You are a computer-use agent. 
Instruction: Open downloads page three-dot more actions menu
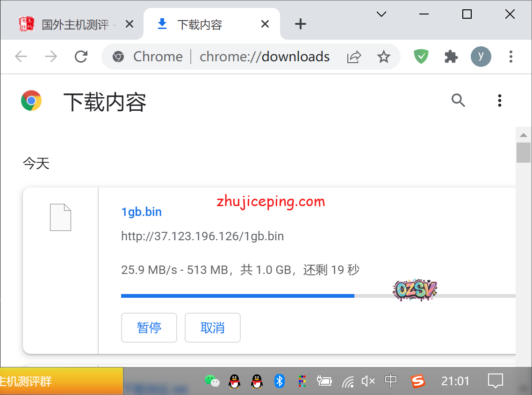point(500,100)
